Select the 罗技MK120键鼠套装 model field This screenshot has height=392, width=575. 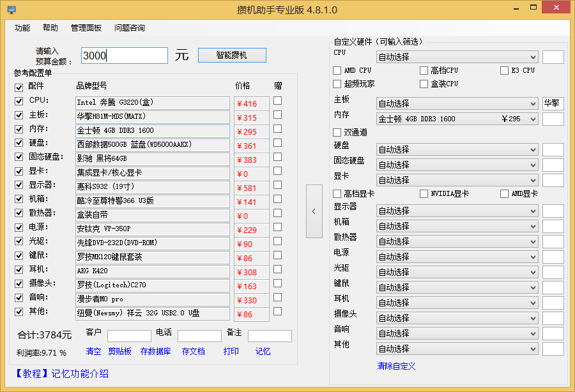[153, 257]
